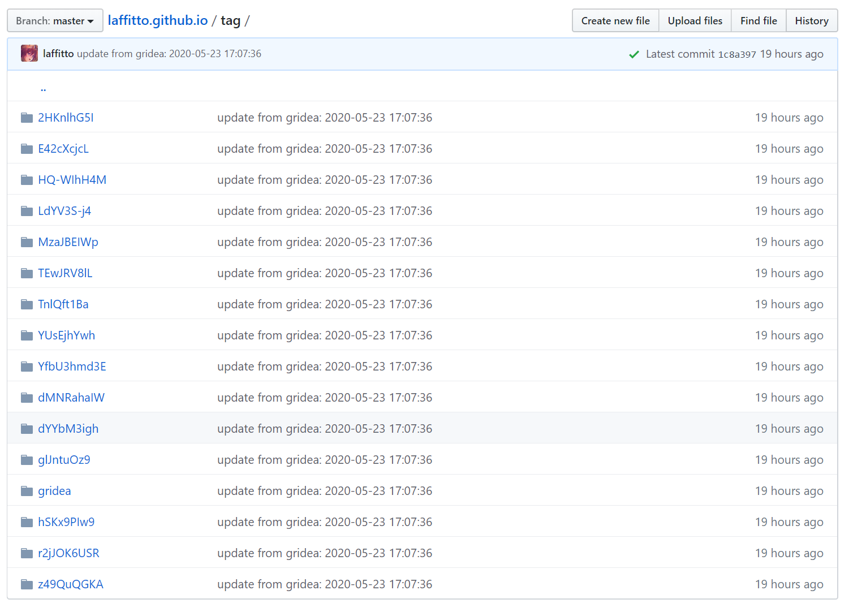This screenshot has height=616, width=866.
Task: Open latest commit message in header
Action: [x=169, y=54]
